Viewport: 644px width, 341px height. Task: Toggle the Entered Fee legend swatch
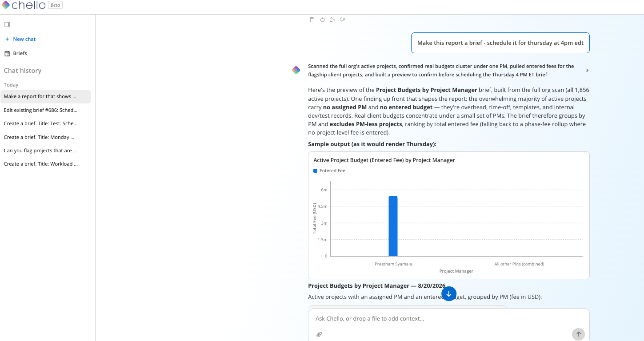(315, 170)
